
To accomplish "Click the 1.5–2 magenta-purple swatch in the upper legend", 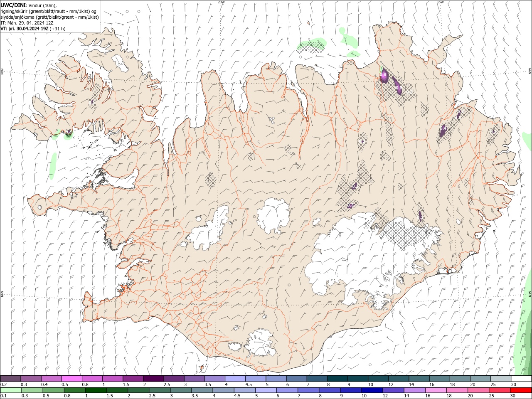I will (133, 379).
